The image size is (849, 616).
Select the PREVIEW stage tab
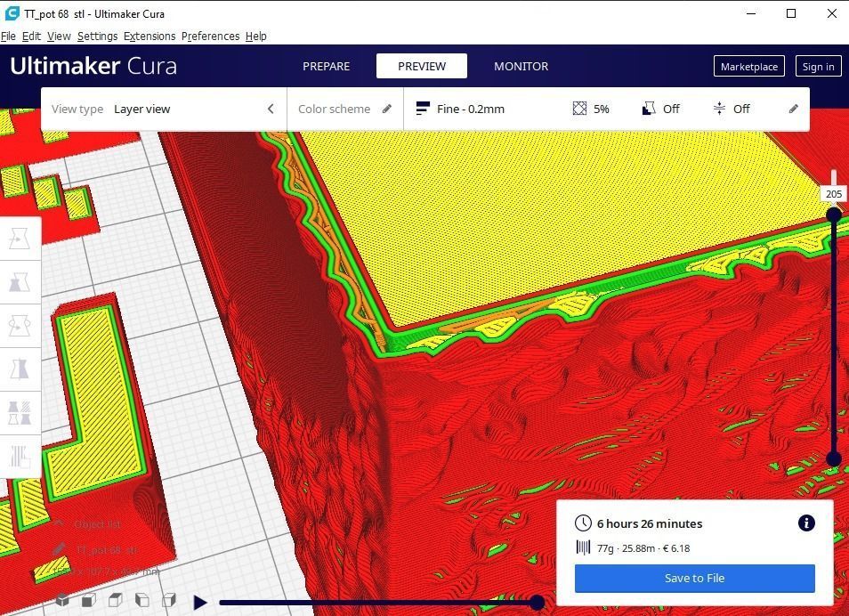(422, 66)
